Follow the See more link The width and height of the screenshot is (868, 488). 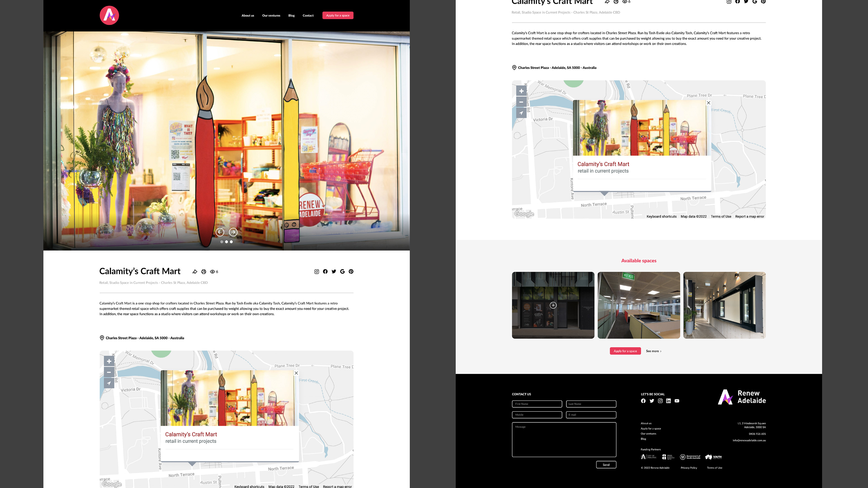(653, 351)
